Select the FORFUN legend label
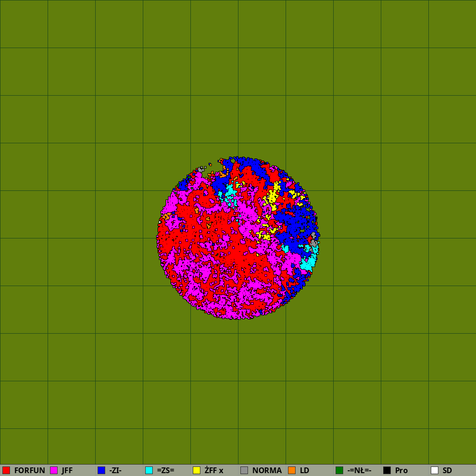Viewport: 476px width, 476px height. (x=30, y=471)
